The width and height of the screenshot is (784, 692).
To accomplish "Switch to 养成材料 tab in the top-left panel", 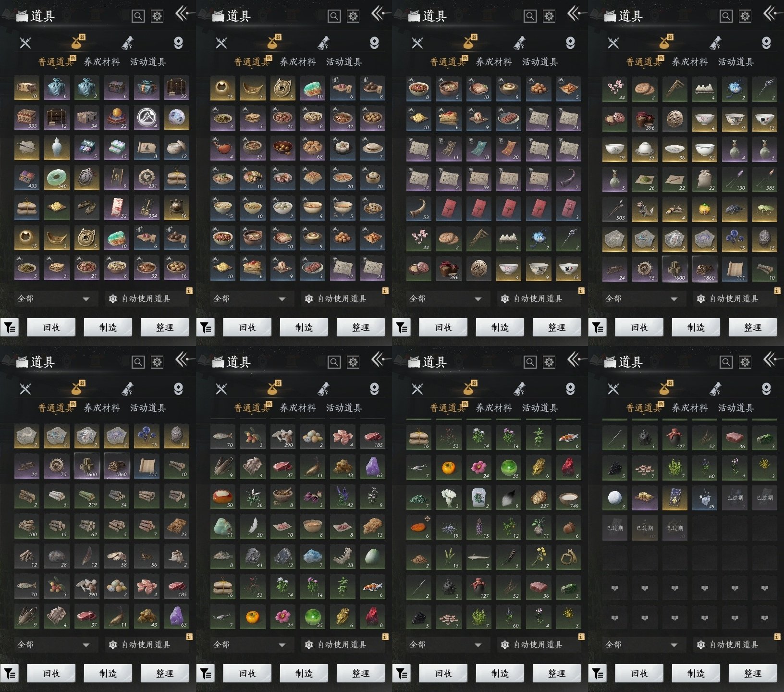I will [x=102, y=62].
